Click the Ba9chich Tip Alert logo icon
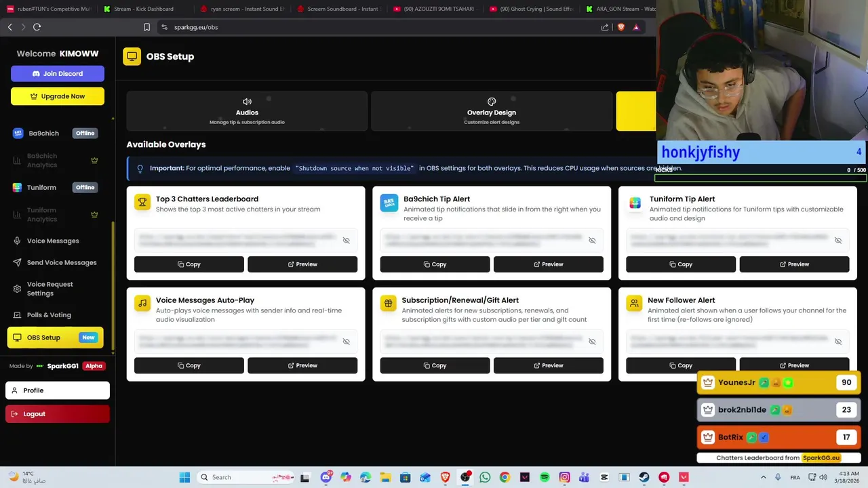Screen dimensions: 868x488 click(x=389, y=202)
